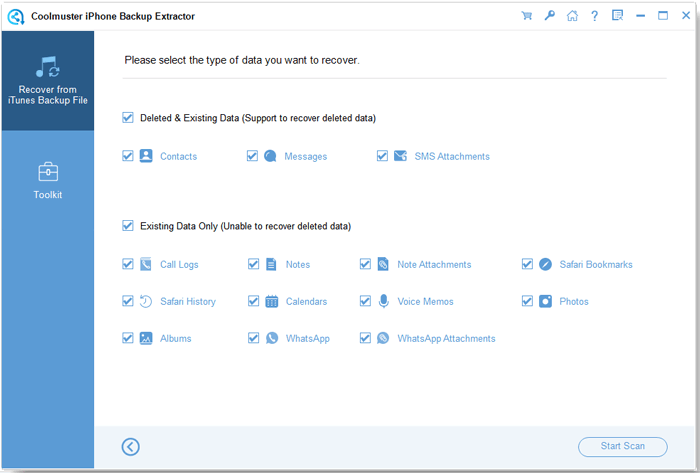Toggle the Photos checkbox
This screenshot has height=473, width=700.
pos(527,301)
